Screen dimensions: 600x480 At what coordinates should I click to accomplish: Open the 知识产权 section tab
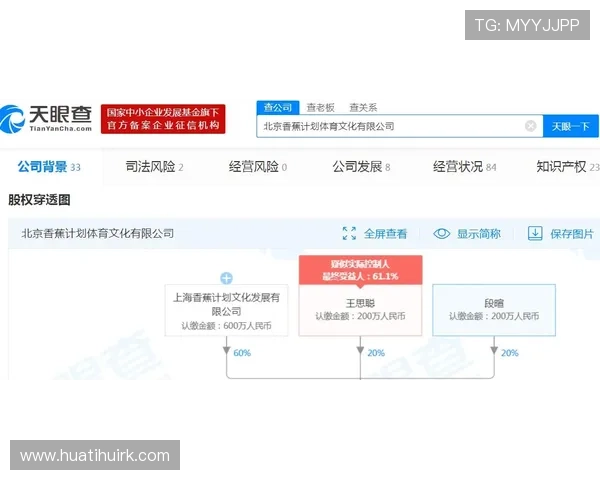point(568,167)
